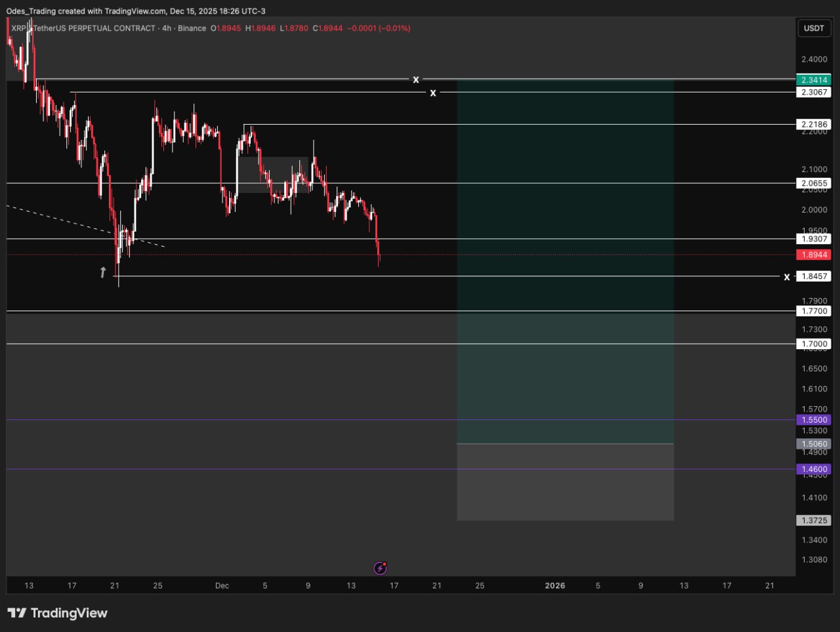Screen dimensions: 840x632
Task: Open the 4h interval in the chart legend
Action: click(x=167, y=28)
